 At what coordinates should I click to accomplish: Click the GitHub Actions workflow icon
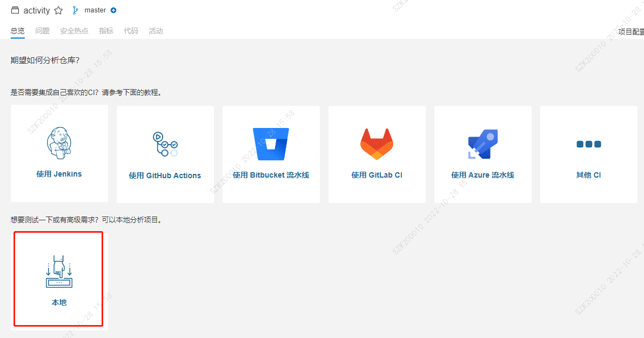(165, 144)
